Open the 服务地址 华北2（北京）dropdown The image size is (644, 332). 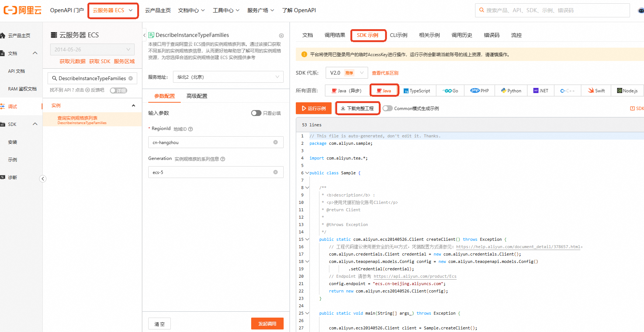228,77
